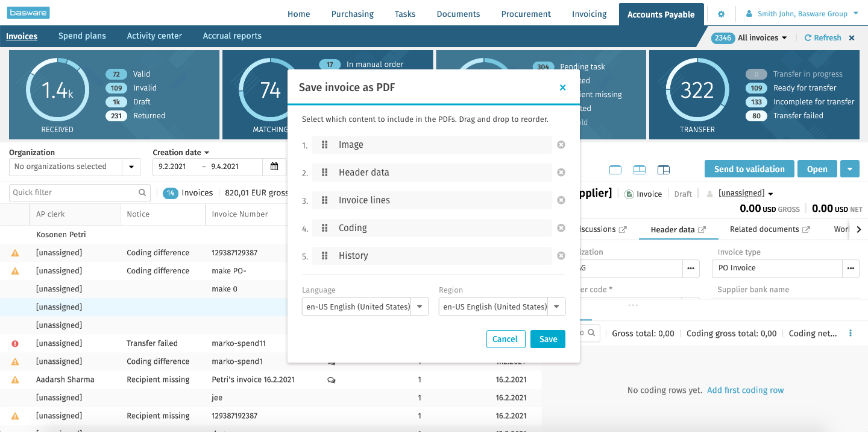Remove the History content item from PDF

tap(561, 255)
